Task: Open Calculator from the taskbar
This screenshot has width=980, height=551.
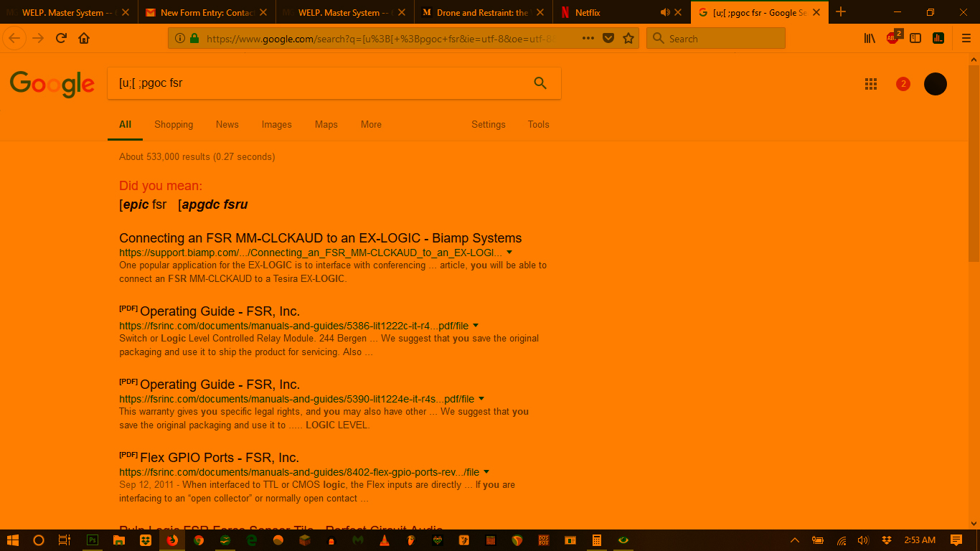Action: (596, 540)
